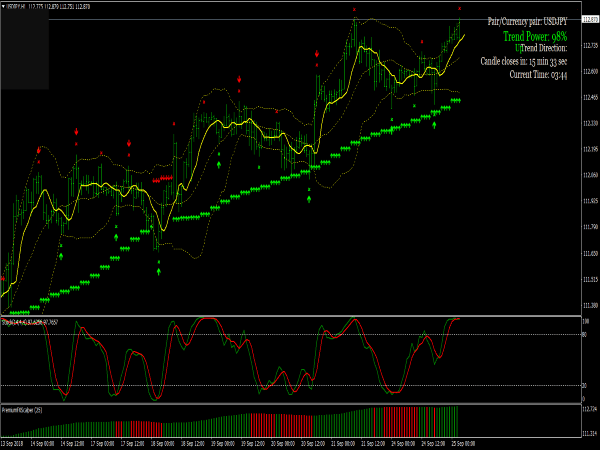Click the 112.735 price axis label
The image size is (600, 450).
[x=590, y=45]
